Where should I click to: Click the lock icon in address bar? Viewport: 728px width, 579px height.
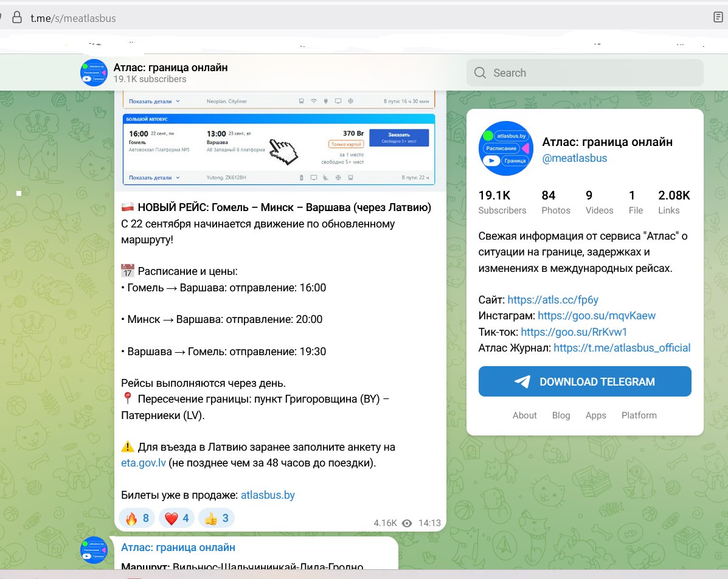coord(17,18)
